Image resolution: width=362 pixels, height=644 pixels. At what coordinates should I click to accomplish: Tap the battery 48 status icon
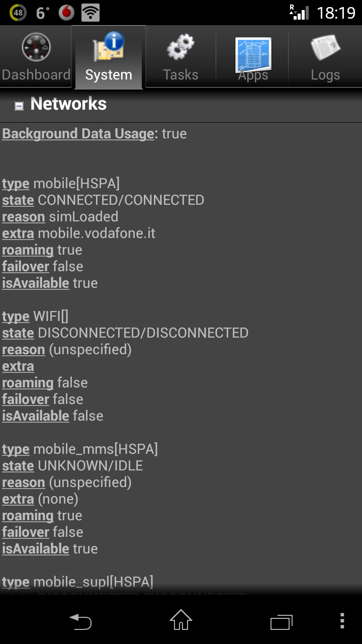(x=18, y=12)
